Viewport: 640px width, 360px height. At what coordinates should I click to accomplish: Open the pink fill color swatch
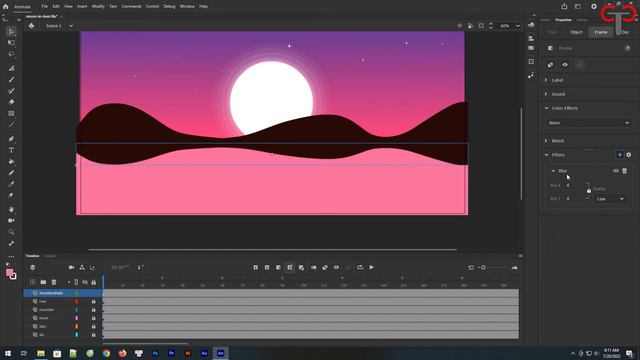pos(9,273)
